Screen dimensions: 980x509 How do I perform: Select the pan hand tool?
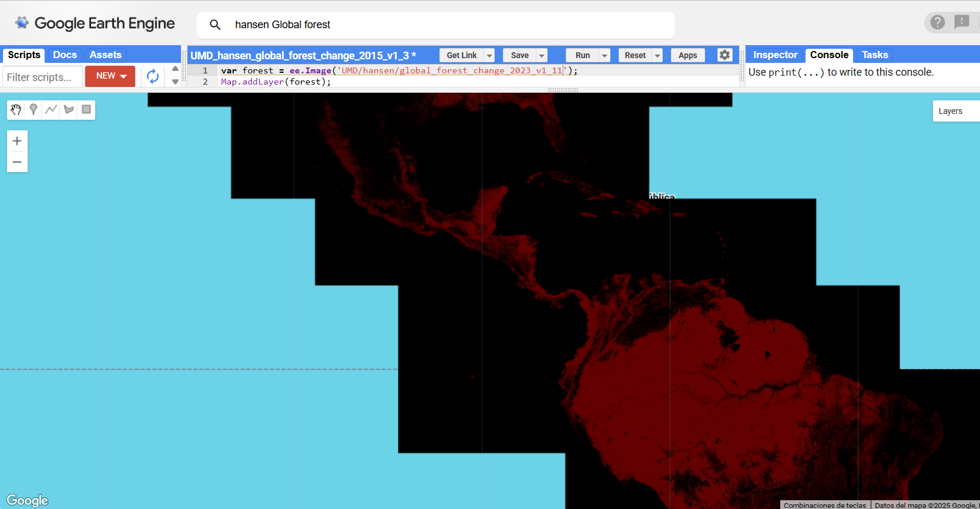pyautogui.click(x=16, y=109)
